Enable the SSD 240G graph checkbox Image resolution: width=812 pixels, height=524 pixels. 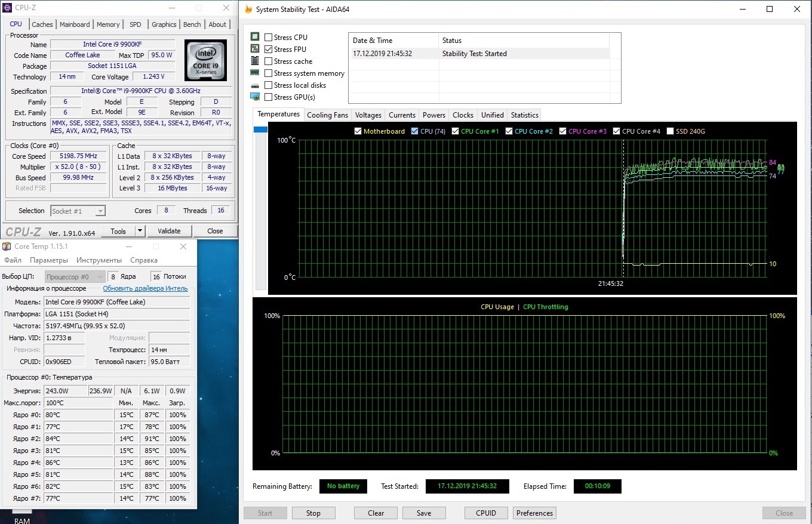(670, 131)
